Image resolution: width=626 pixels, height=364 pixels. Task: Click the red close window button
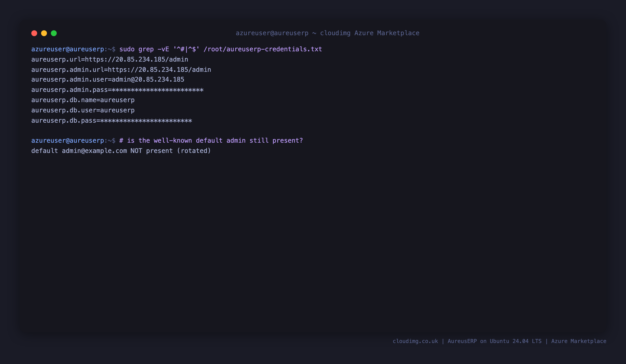[x=34, y=33]
